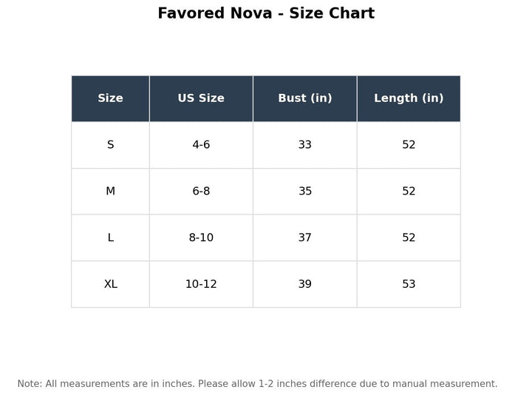The height and width of the screenshot is (395, 532).
Task: Select the 8-10 US size cell
Action: pos(201,237)
